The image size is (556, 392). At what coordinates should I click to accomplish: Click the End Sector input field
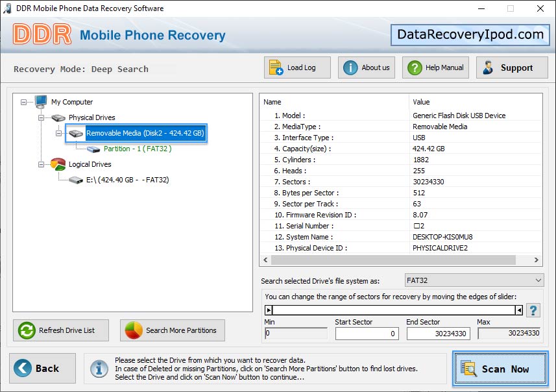[x=439, y=334]
